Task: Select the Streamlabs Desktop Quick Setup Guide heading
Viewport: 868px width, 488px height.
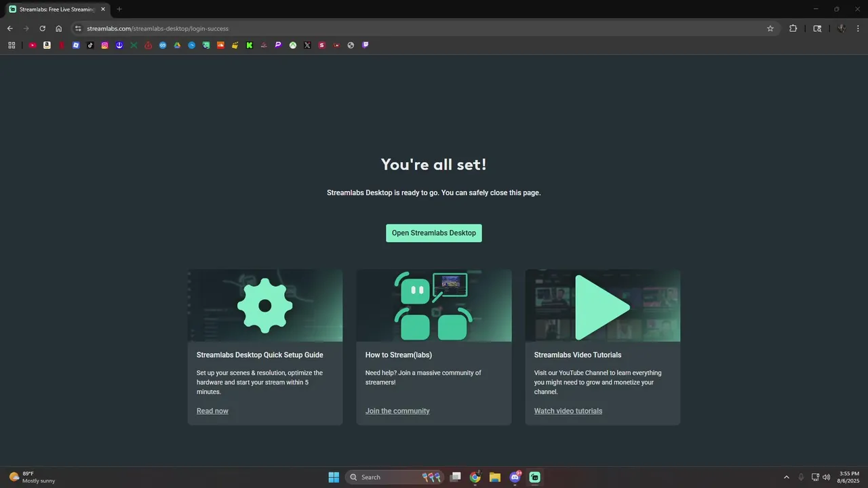Action: click(x=260, y=355)
